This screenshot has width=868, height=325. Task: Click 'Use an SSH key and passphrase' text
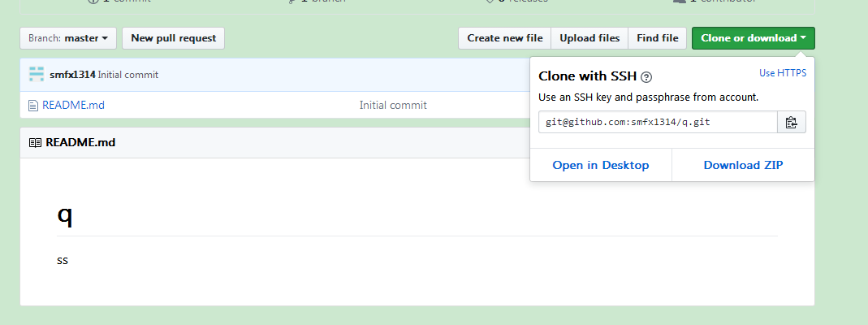tap(648, 97)
